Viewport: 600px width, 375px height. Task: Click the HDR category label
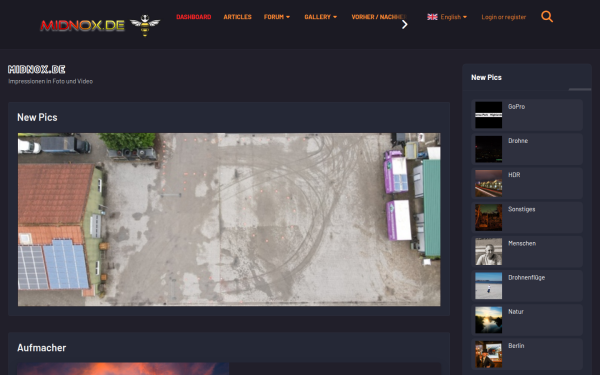click(514, 175)
